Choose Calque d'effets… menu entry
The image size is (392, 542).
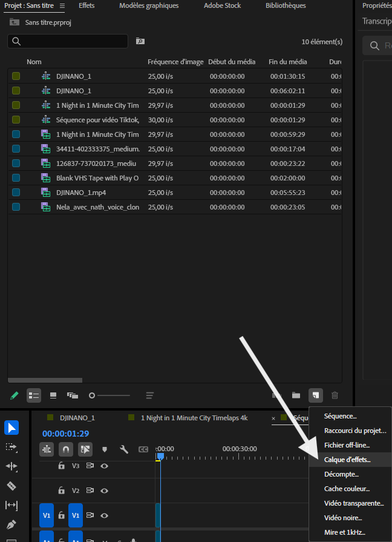click(x=347, y=460)
